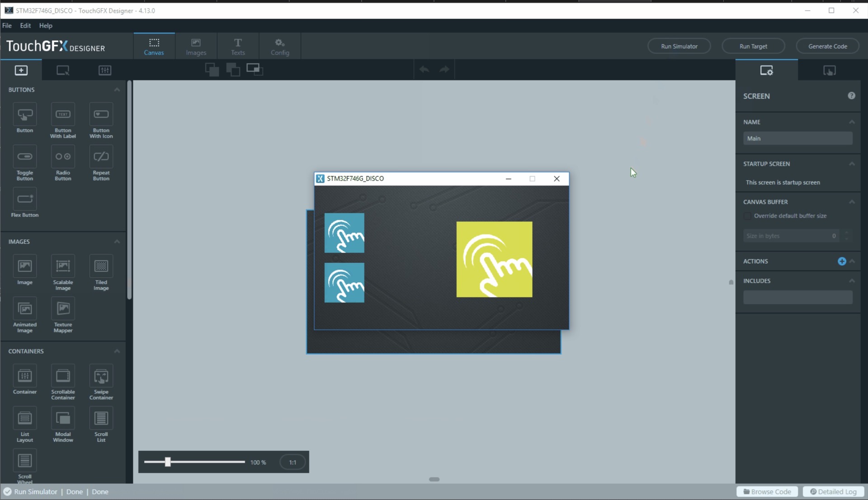Insert a Modal Window widget
868x500 pixels.
click(63, 419)
